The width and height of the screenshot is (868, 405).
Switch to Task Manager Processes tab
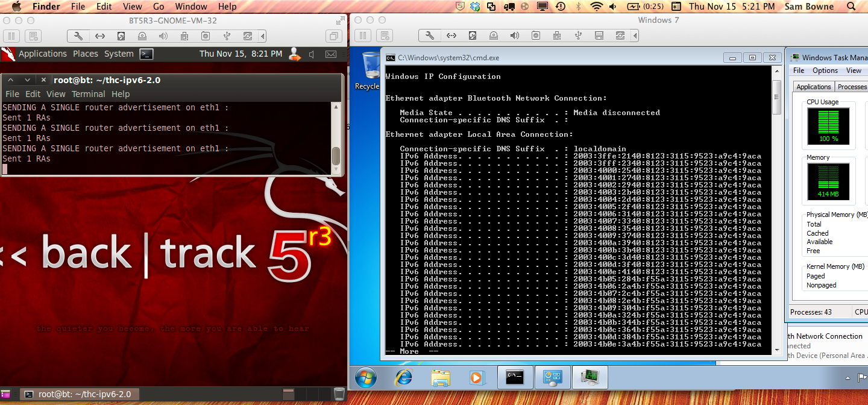852,87
